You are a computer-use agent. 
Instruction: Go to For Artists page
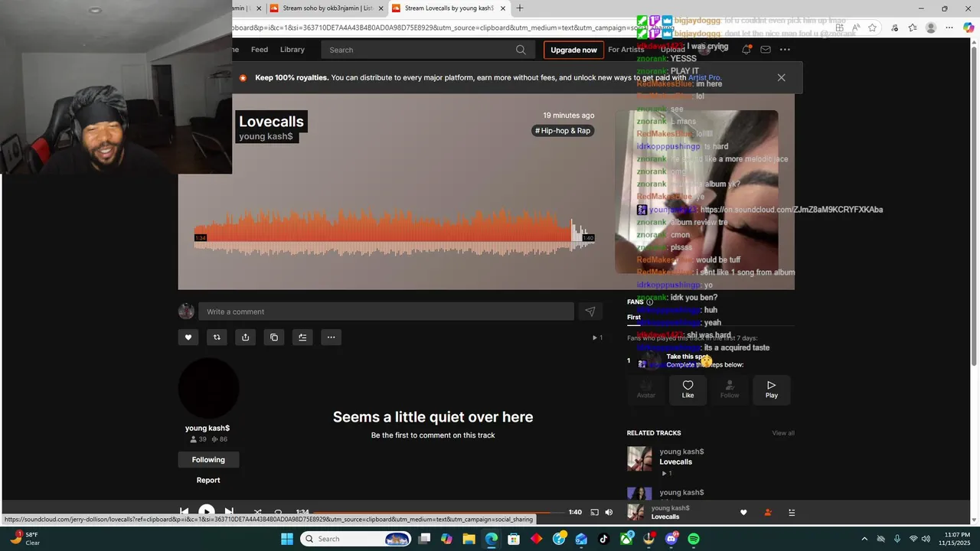626,50
